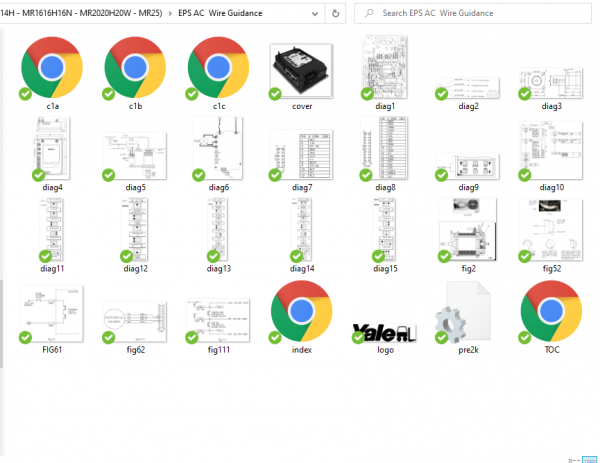Click the parent folder breadcrumb ending MR25)
Image resolution: width=600 pixels, height=463 pixels.
tap(81, 13)
